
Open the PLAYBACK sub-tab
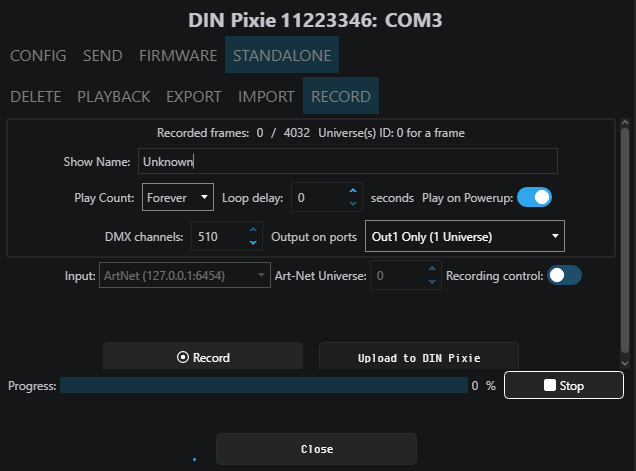point(114,97)
